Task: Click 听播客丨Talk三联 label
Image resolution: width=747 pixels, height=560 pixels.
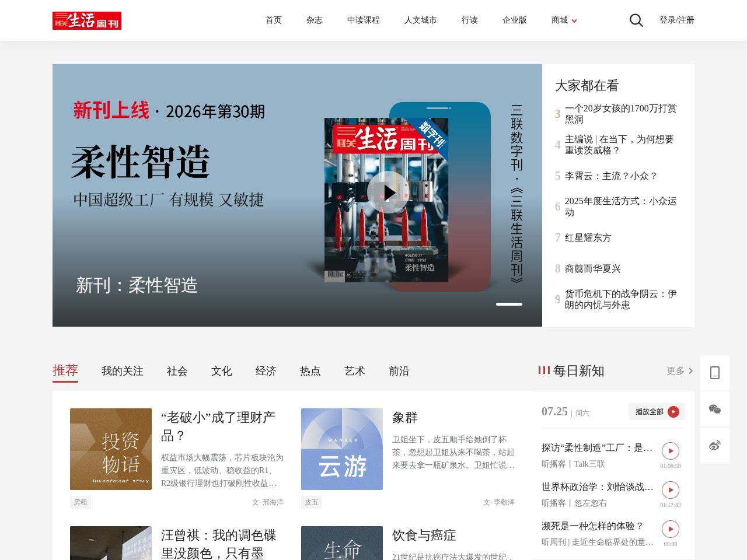Action: click(x=573, y=464)
